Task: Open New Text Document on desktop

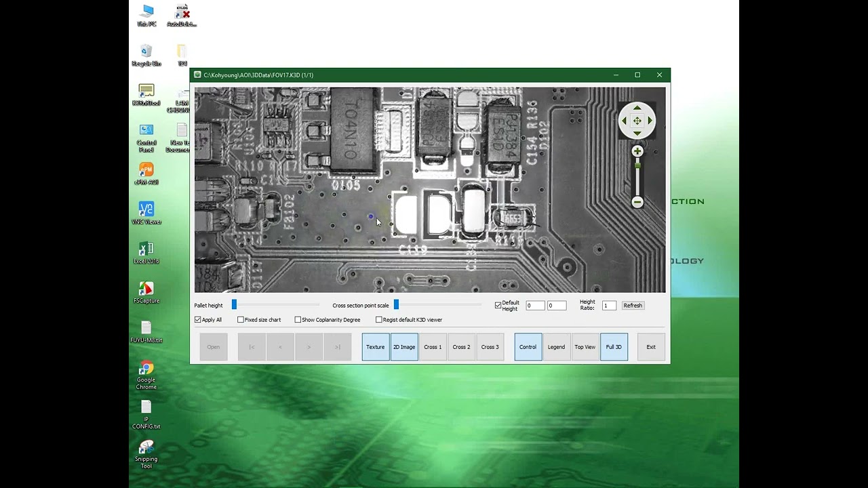Action: click(x=179, y=138)
